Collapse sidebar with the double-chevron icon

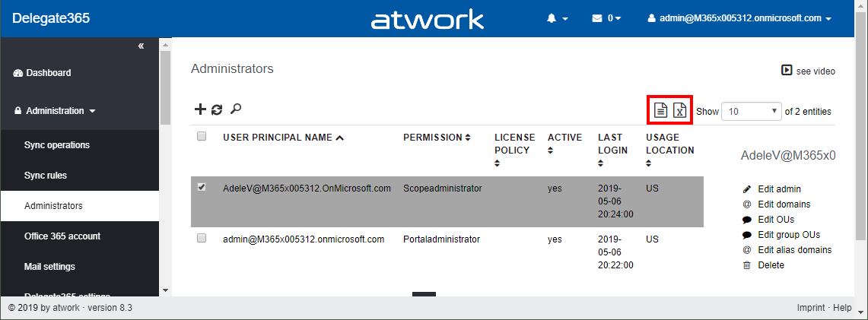click(x=141, y=46)
